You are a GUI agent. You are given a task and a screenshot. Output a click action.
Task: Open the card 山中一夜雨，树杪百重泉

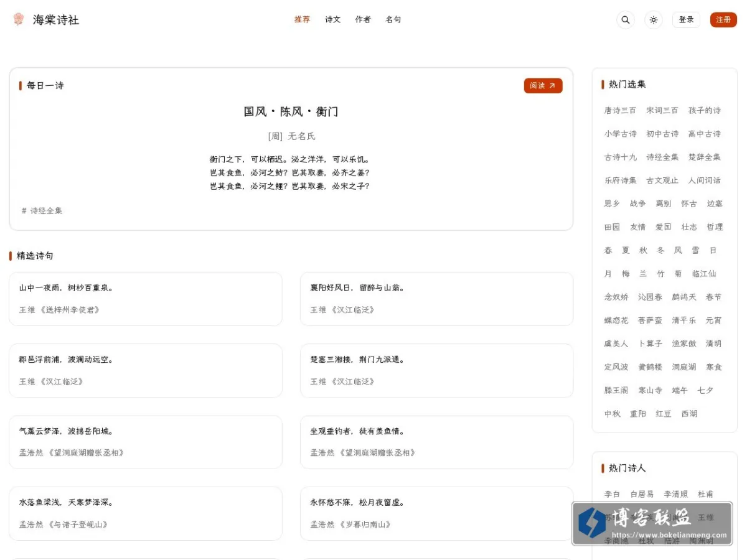[146, 299]
